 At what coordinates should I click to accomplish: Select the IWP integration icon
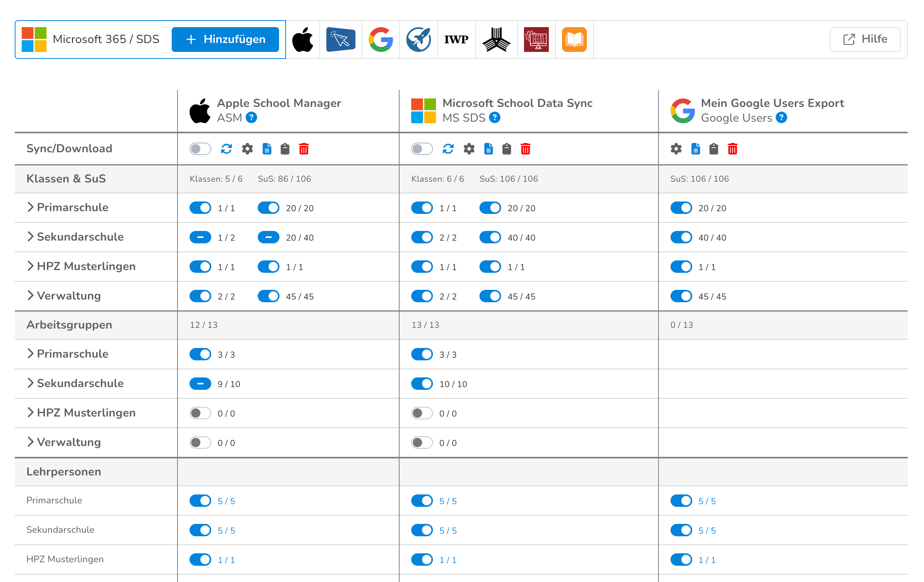(x=456, y=40)
